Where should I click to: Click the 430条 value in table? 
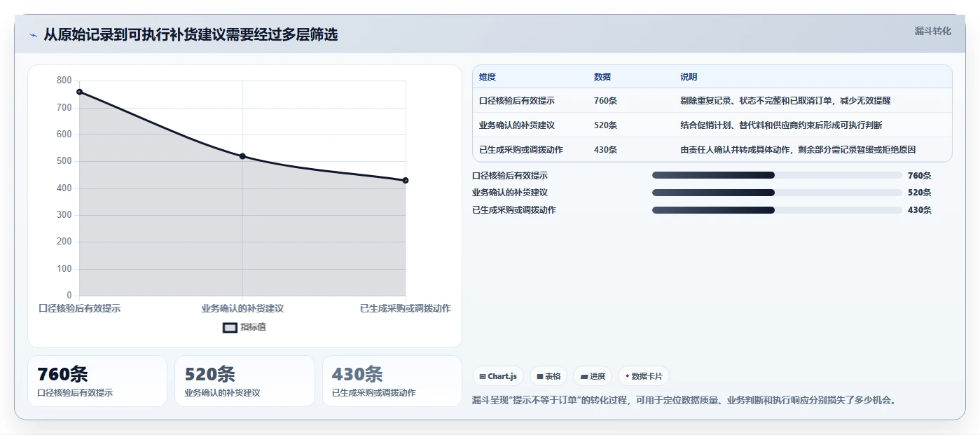tap(605, 150)
